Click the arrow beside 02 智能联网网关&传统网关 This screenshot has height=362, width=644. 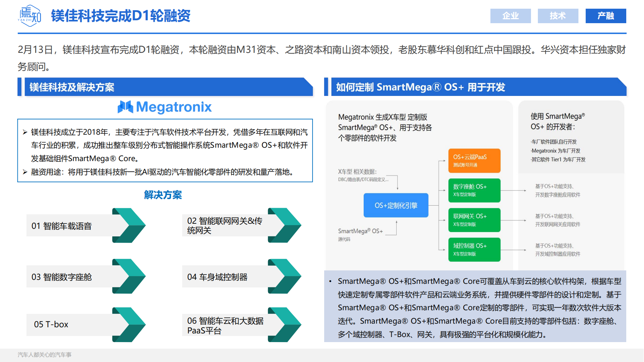coord(285,226)
